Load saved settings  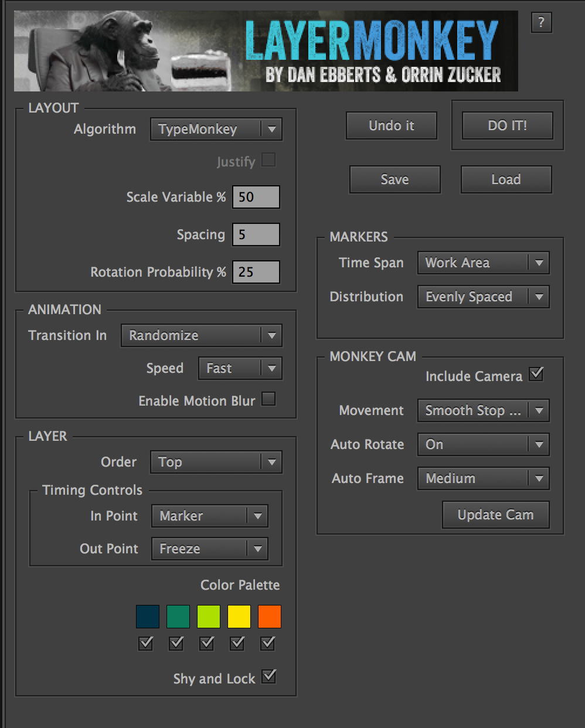tap(505, 179)
